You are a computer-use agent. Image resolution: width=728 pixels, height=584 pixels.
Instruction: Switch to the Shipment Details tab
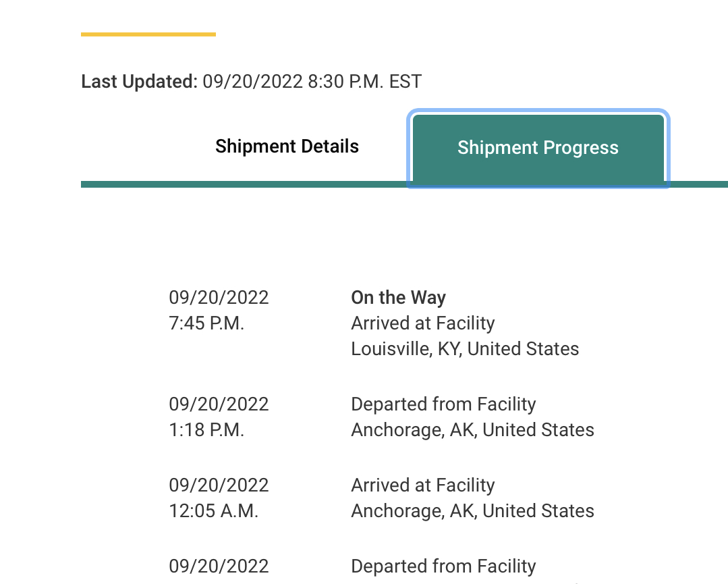click(x=287, y=147)
